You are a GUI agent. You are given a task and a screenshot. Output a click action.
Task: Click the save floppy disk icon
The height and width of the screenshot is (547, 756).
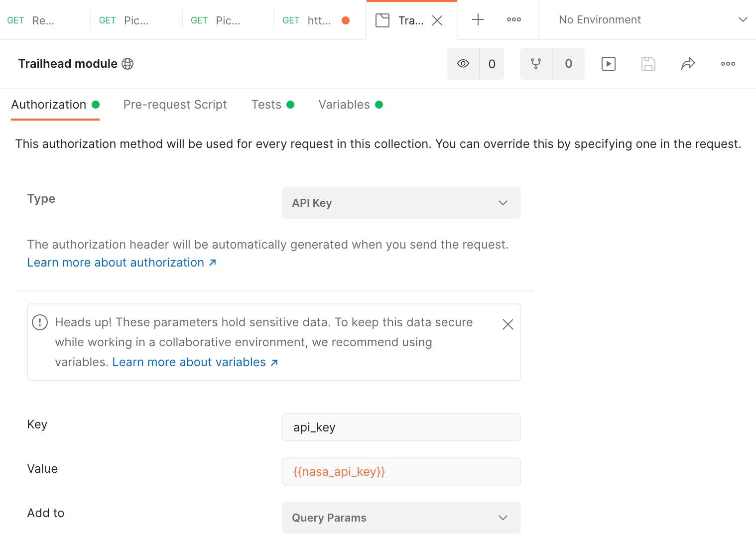[x=648, y=64]
